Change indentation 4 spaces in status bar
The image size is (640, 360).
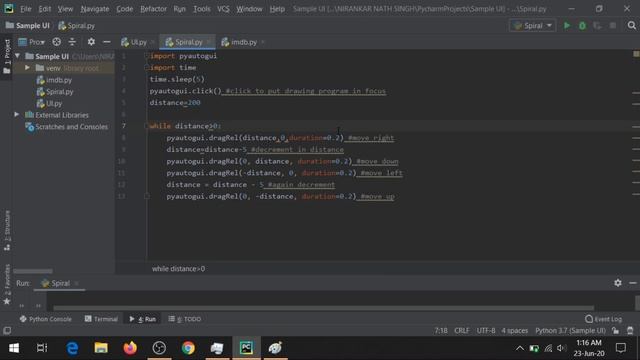click(x=515, y=331)
